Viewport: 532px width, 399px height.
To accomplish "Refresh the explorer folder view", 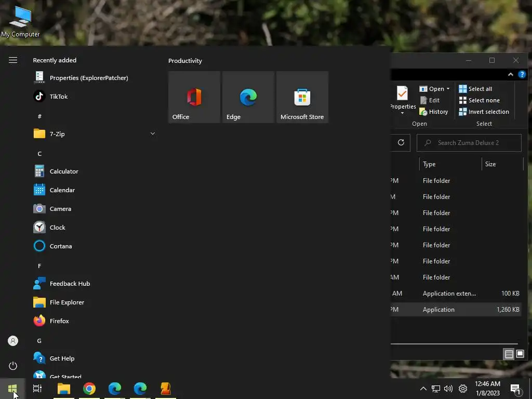I will pos(401,142).
